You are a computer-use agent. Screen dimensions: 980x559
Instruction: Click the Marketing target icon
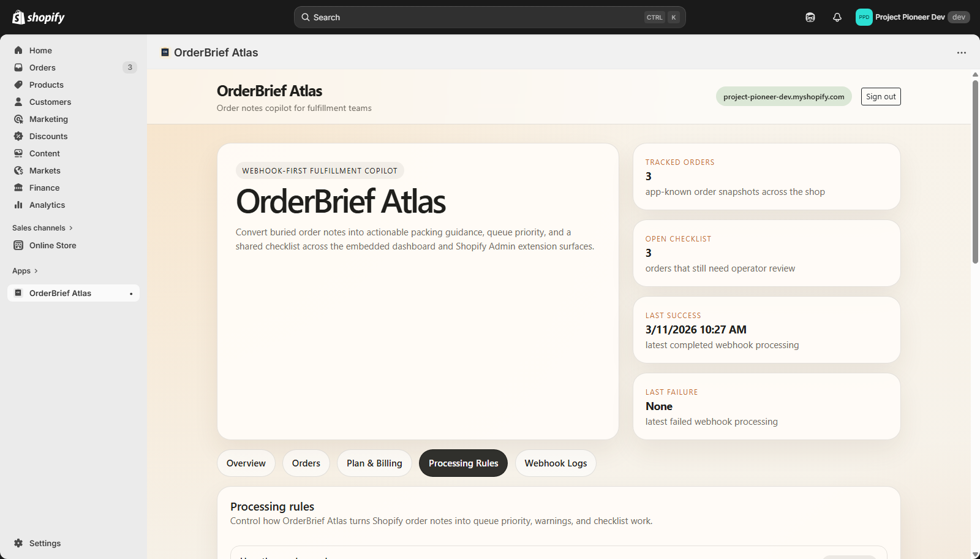(x=18, y=119)
